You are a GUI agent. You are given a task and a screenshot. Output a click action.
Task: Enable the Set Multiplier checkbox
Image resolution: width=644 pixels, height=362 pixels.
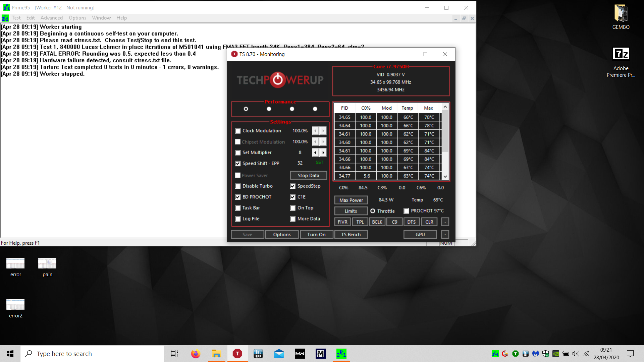click(238, 153)
